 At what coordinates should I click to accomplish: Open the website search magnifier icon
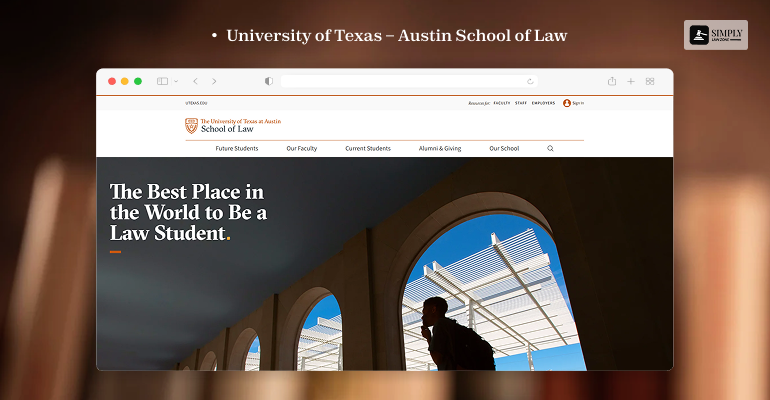550,148
